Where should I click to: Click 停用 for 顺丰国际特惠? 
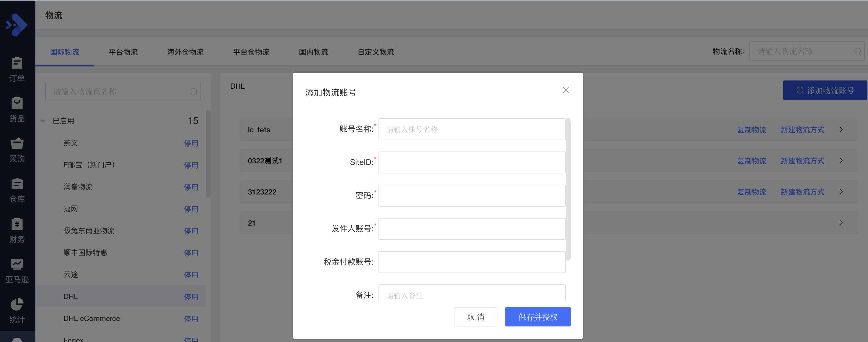click(191, 253)
